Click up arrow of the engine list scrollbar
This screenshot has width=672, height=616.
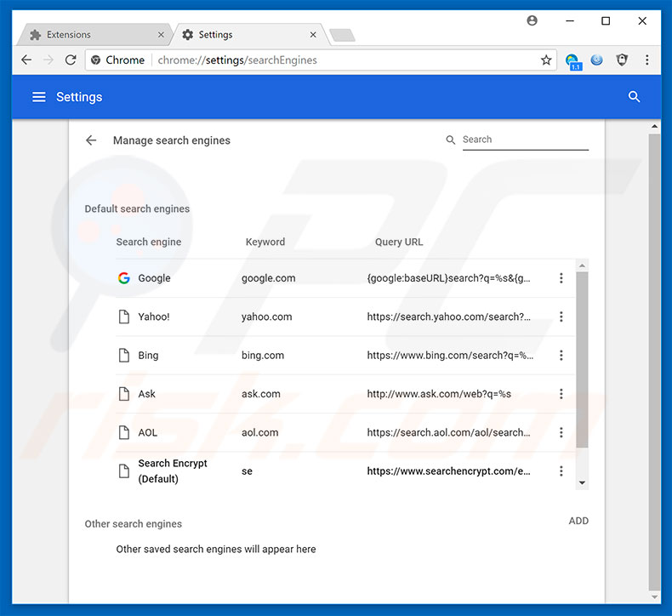click(x=582, y=265)
